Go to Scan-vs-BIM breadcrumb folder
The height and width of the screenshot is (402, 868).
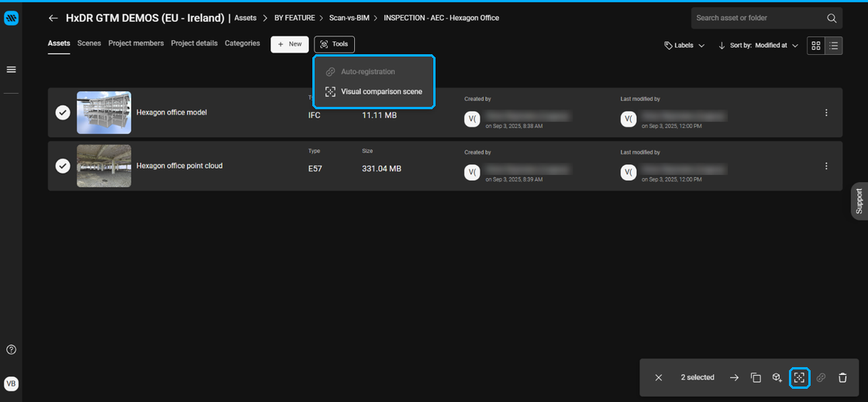coord(349,19)
